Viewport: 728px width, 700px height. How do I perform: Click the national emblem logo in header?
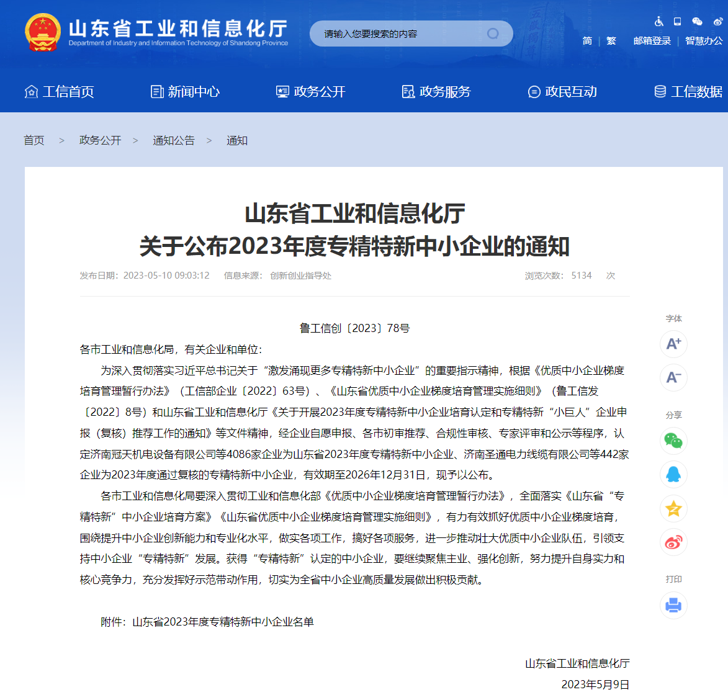tap(43, 32)
